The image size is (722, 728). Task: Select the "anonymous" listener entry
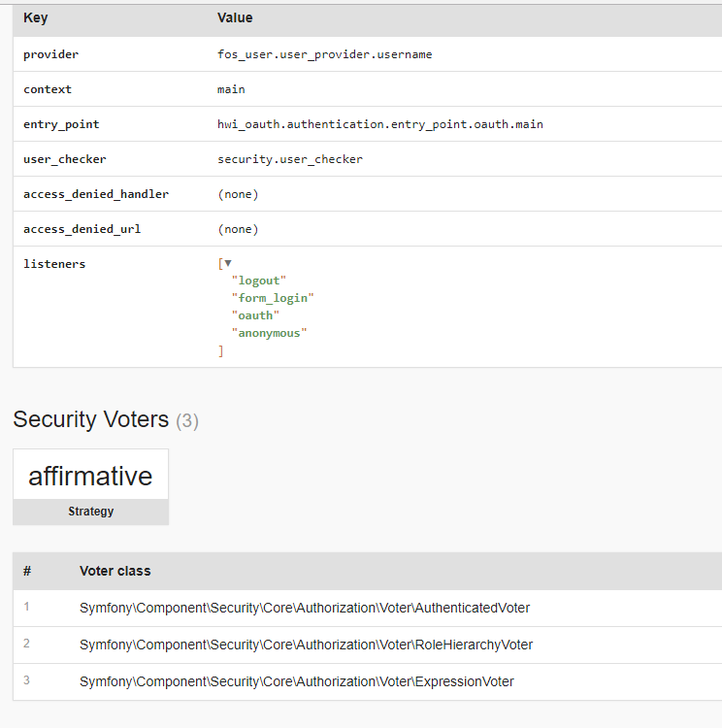point(270,333)
